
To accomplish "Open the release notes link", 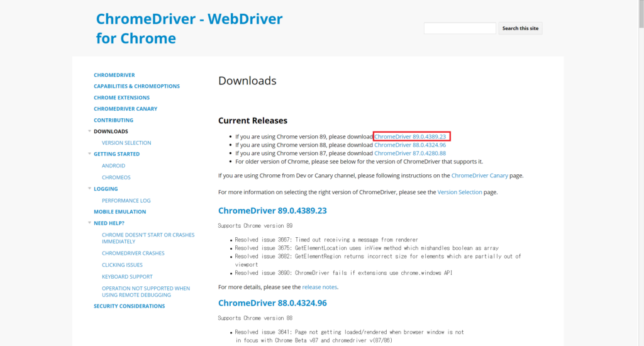I will (x=319, y=287).
